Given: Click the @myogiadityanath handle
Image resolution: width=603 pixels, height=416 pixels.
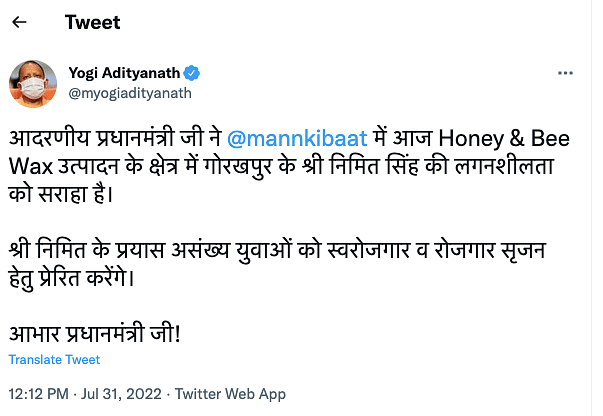Looking at the screenshot, I should [130, 93].
